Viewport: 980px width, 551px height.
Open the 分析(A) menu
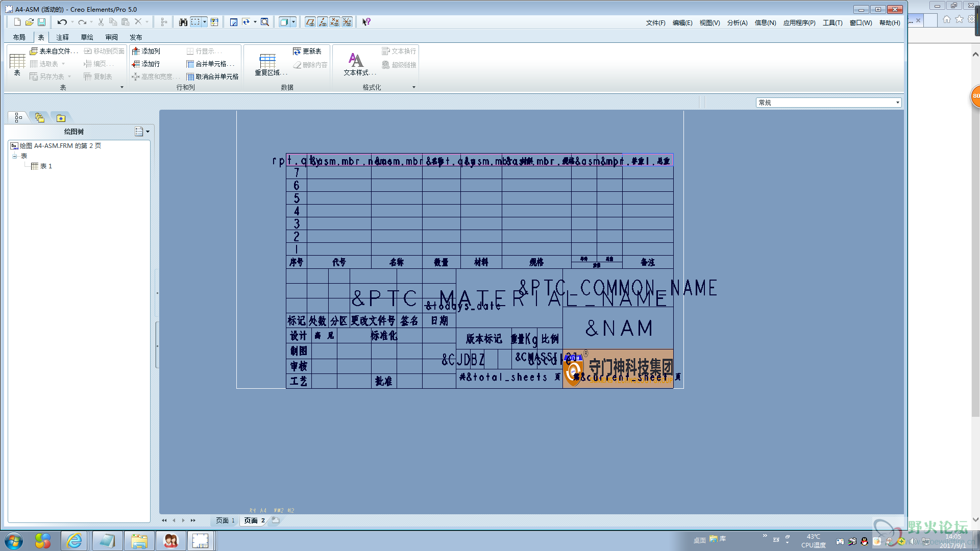[x=737, y=22]
